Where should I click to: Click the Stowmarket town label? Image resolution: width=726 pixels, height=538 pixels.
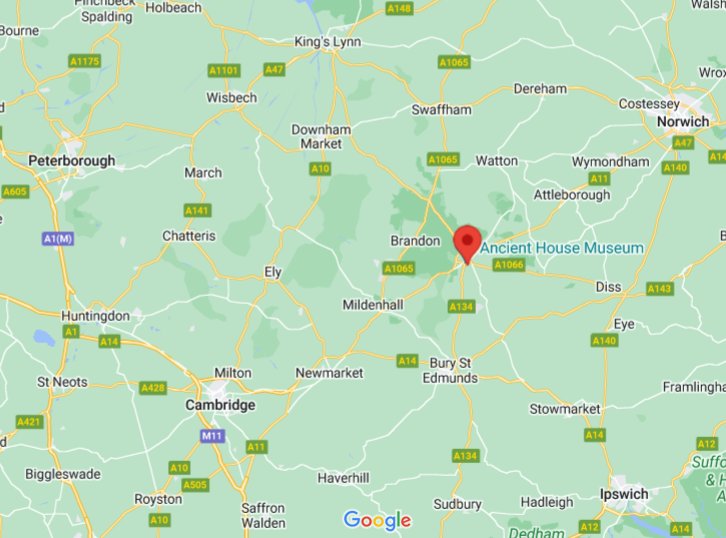pyautogui.click(x=565, y=409)
